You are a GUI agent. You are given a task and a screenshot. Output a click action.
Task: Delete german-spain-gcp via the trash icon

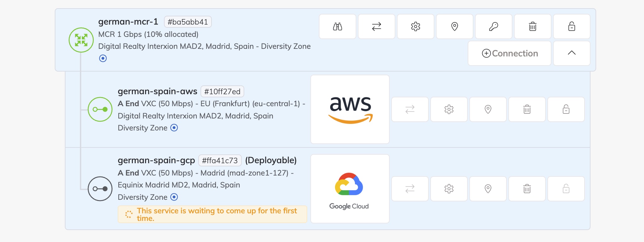click(527, 189)
